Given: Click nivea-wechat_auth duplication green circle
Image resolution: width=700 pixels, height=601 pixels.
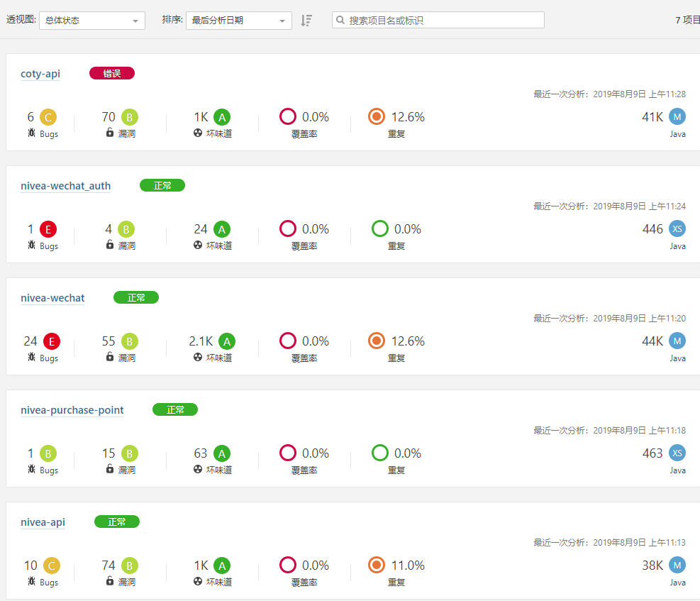Looking at the screenshot, I should [380, 229].
